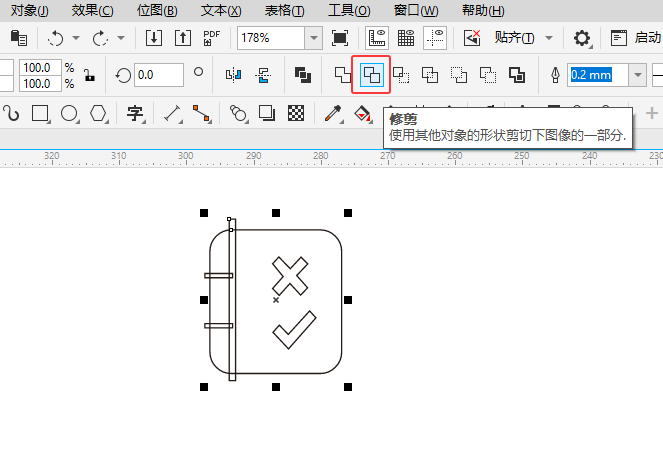
Task: Open the redo history dropdown arrow
Action: pos(121,38)
